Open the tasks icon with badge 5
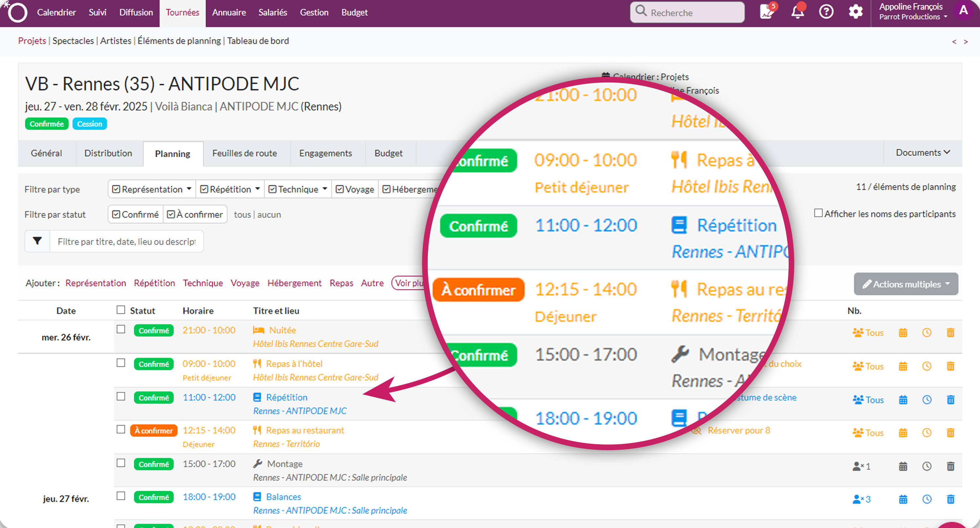980x528 pixels. coord(768,11)
